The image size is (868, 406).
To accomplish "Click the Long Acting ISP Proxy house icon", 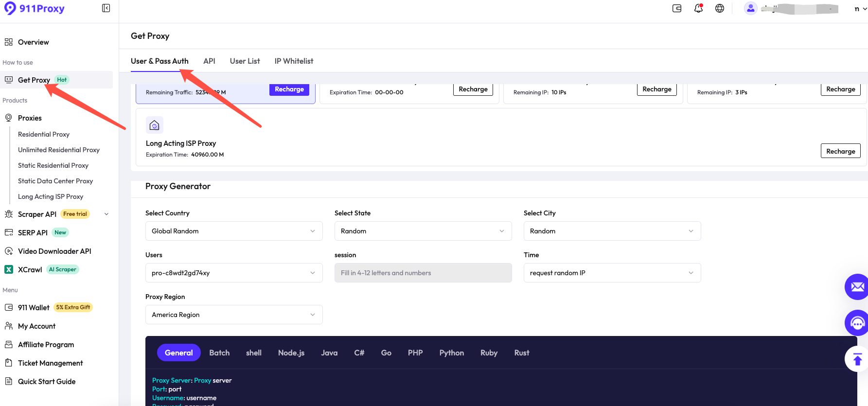I will (155, 125).
